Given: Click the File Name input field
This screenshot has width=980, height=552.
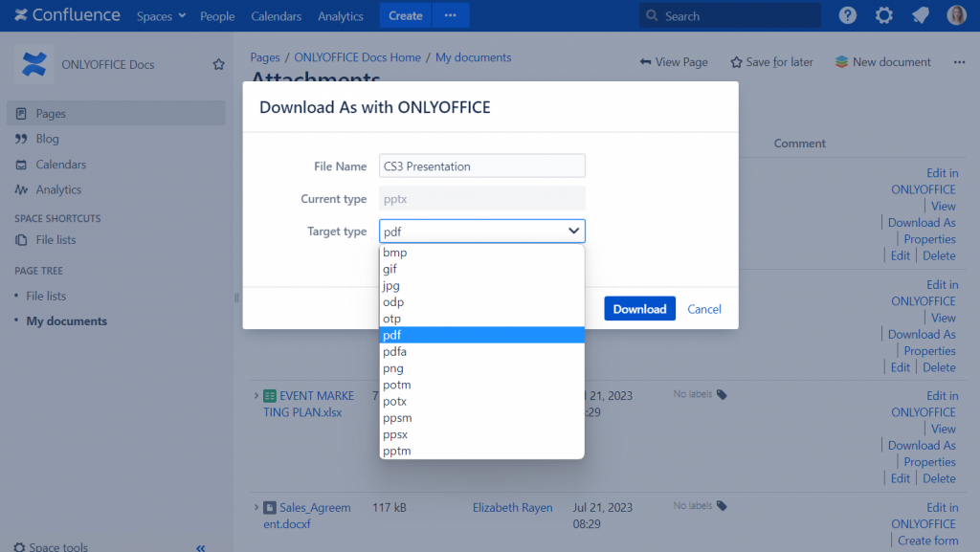Looking at the screenshot, I should click(481, 166).
